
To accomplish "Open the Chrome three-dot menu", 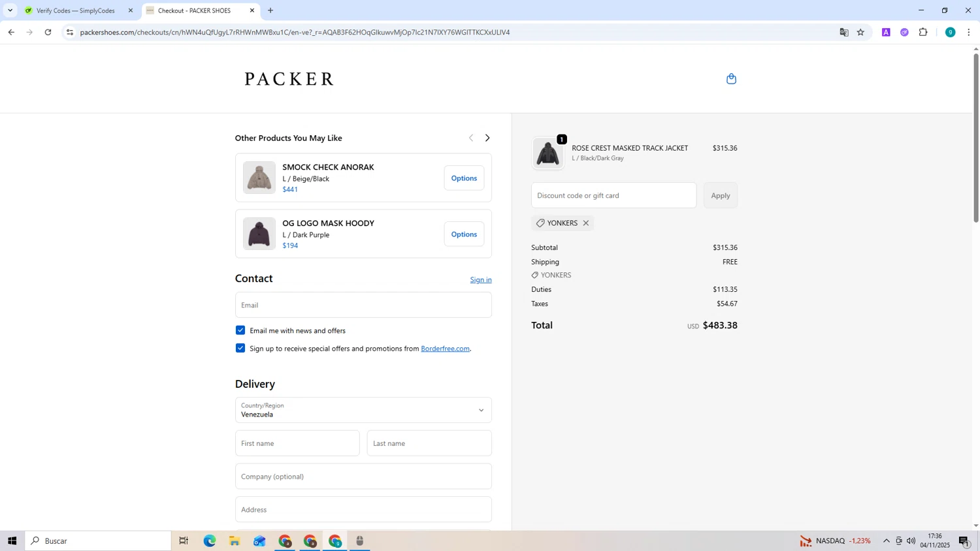I will [968, 32].
